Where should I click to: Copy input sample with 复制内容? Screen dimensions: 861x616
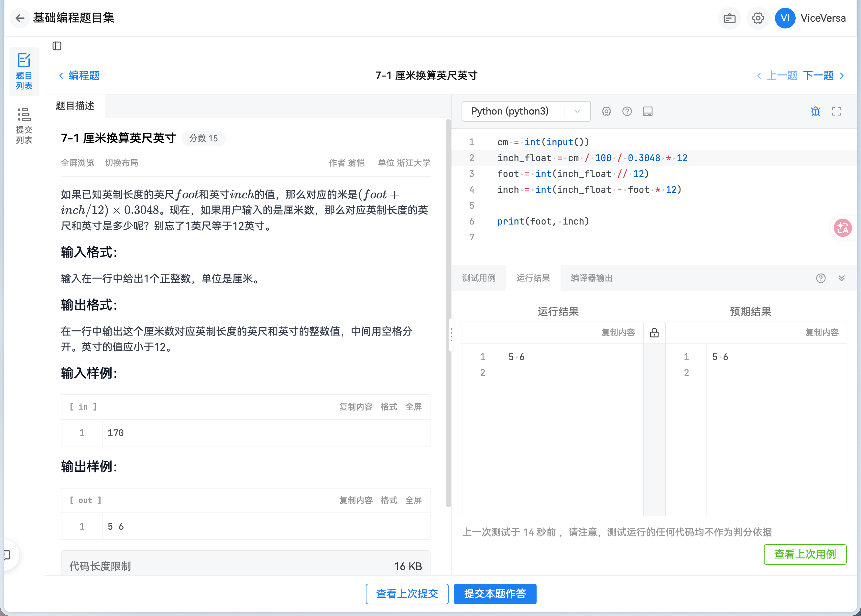coord(355,407)
